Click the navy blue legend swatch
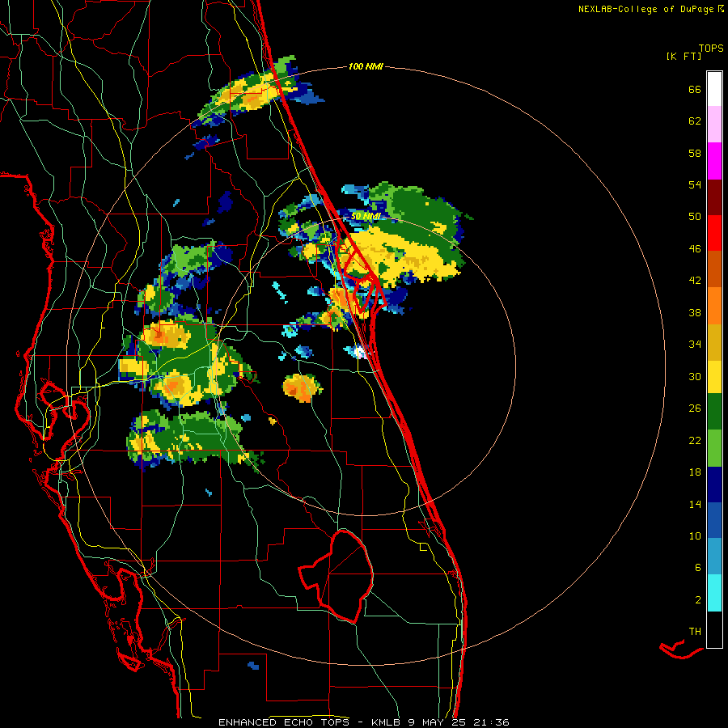728x728 pixels. pyautogui.click(x=714, y=485)
